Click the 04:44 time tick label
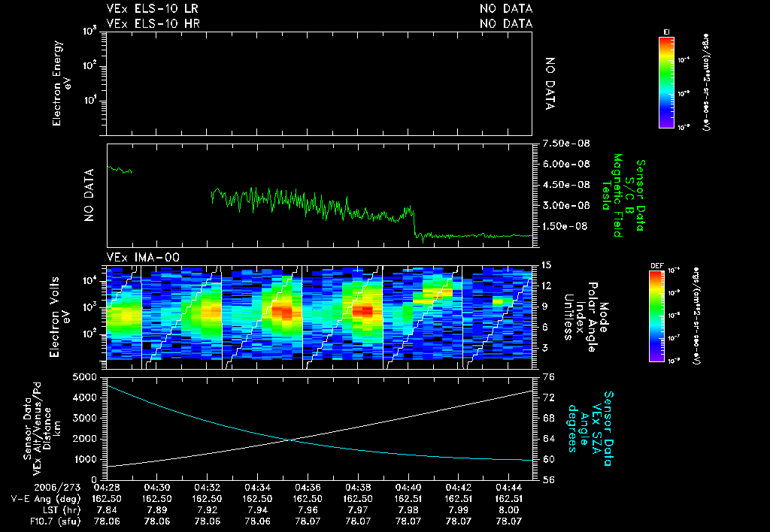Viewport: 770px width, 532px height. coord(509,488)
